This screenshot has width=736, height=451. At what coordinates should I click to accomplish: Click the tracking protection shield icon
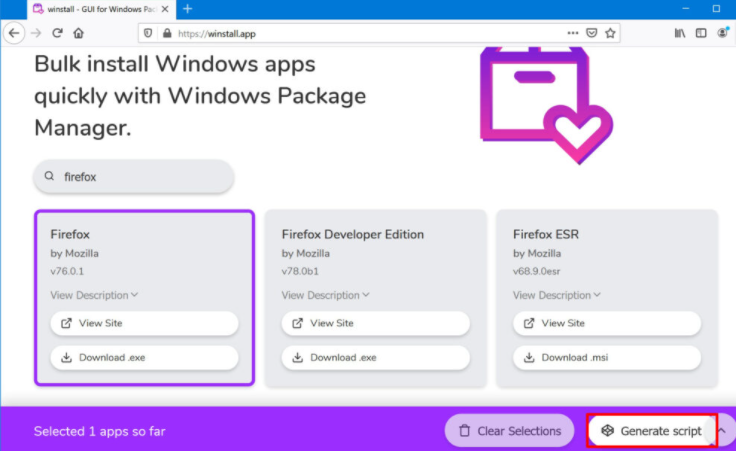pyautogui.click(x=148, y=33)
